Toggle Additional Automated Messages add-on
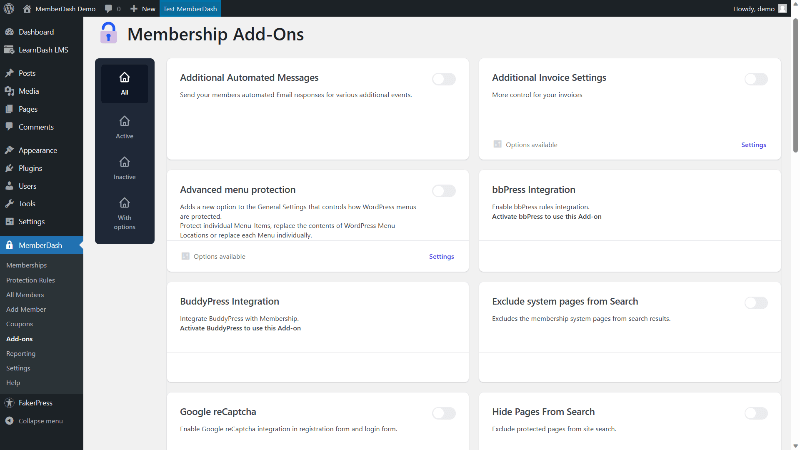 444,79
